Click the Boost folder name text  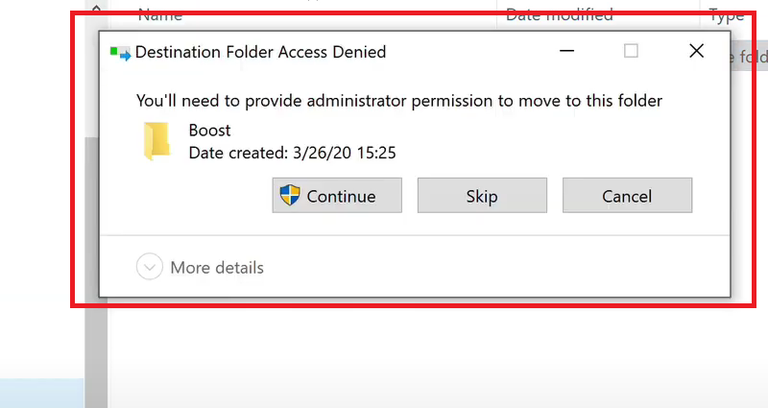210,130
